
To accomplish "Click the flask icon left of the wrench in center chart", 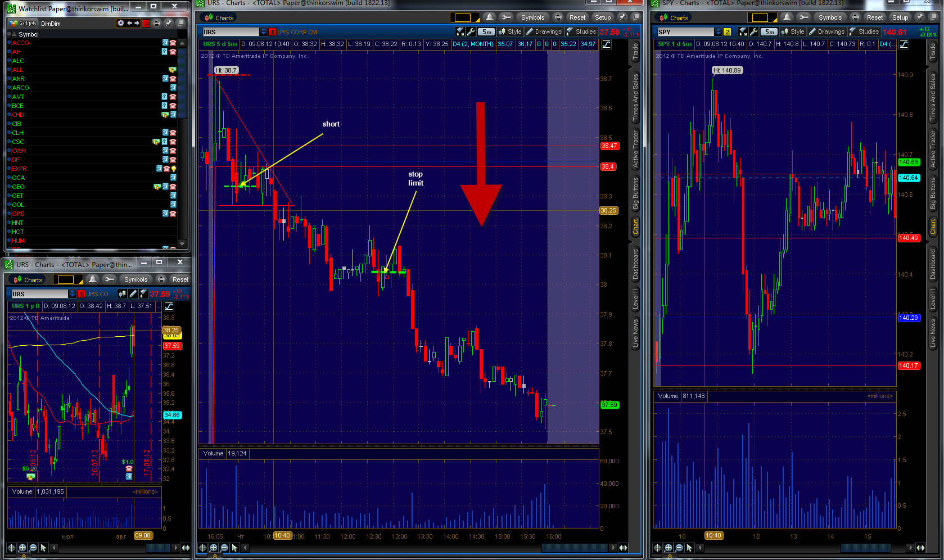I will pos(460,32).
